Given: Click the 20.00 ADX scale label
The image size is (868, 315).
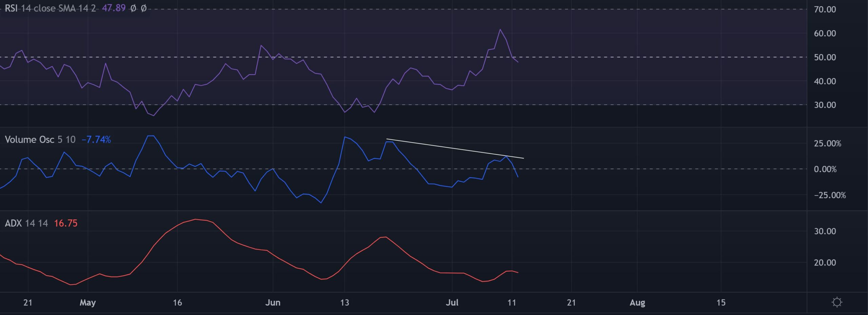Looking at the screenshot, I should (825, 262).
